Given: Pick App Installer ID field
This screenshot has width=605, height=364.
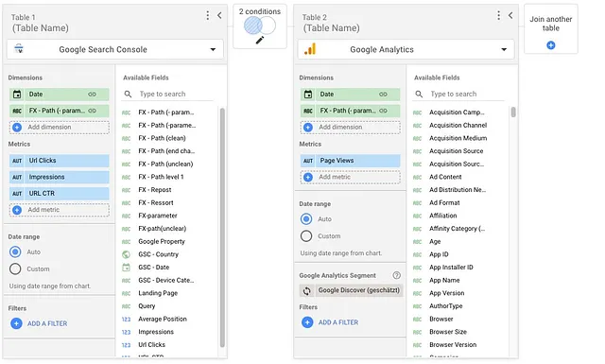Looking at the screenshot, I should point(451,268).
